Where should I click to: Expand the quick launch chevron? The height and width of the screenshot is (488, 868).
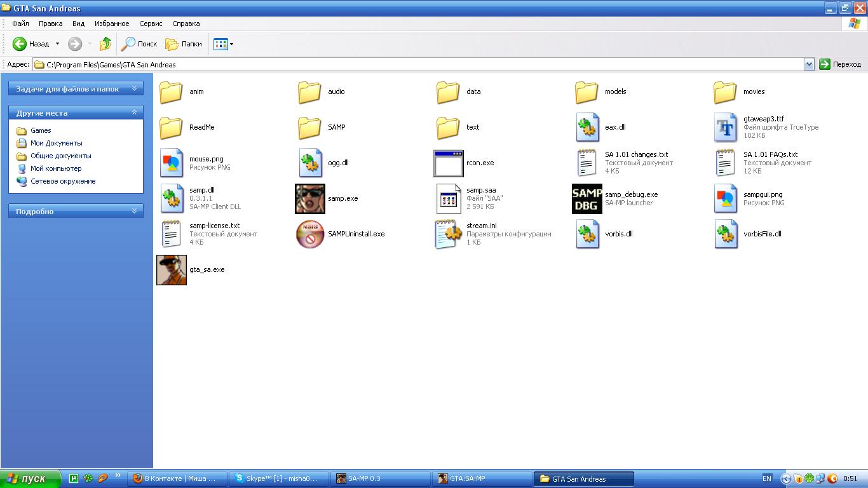click(118, 475)
